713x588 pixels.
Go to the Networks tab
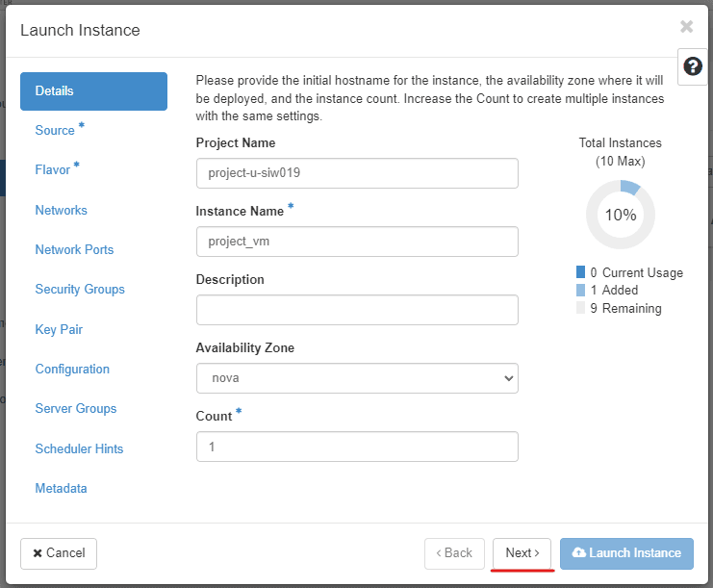(61, 210)
